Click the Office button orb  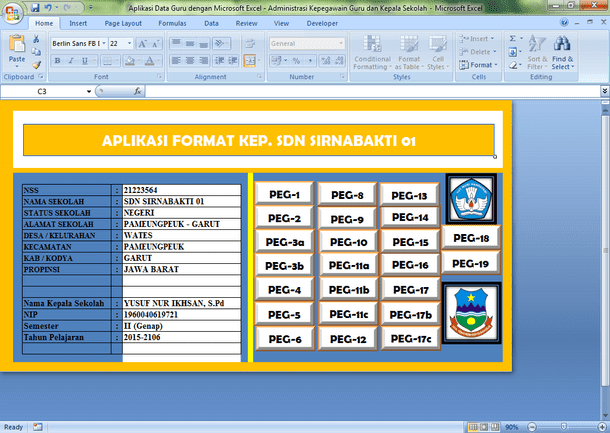tap(12, 14)
